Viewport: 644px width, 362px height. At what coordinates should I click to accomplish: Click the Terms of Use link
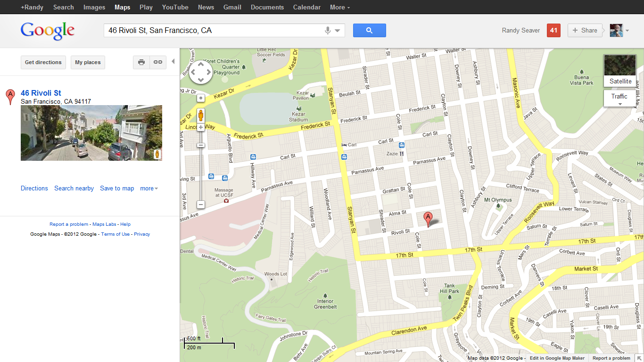tap(116, 234)
